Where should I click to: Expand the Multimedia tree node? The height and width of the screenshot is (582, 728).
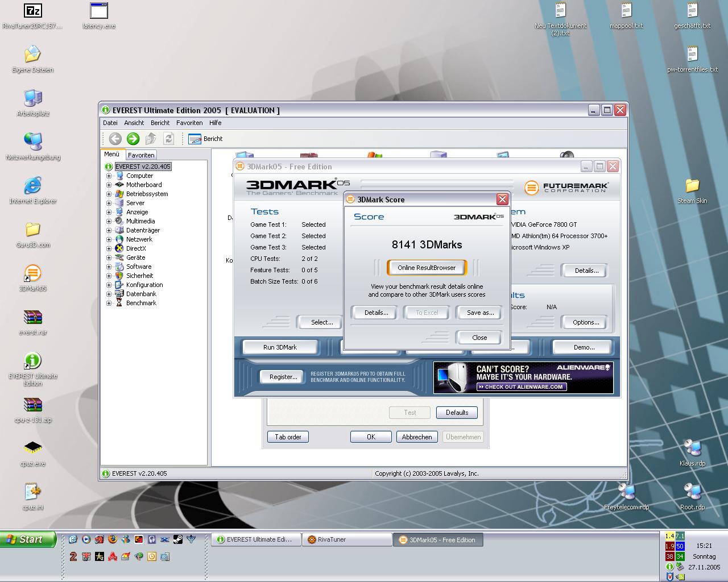109,221
